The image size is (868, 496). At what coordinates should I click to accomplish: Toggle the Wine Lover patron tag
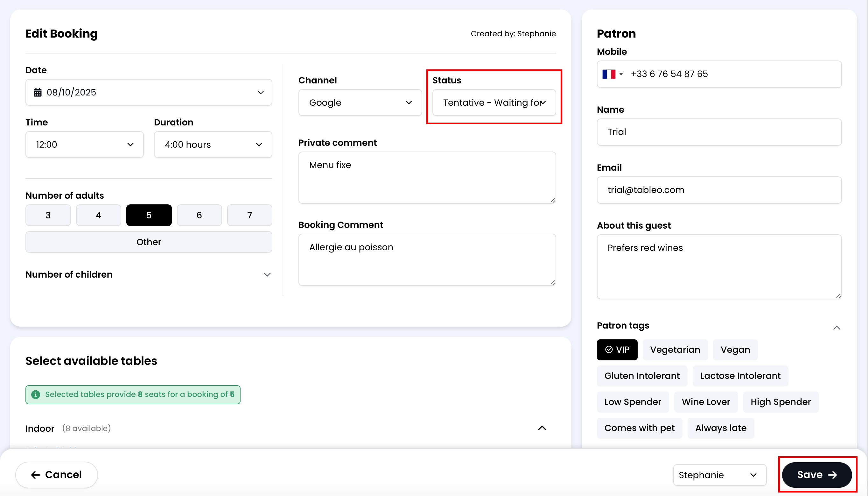(x=706, y=402)
